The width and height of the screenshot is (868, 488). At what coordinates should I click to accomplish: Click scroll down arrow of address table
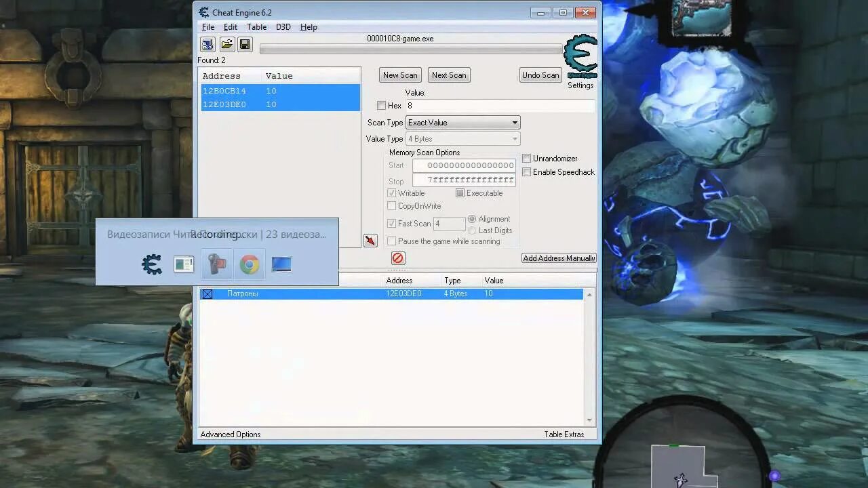(589, 420)
